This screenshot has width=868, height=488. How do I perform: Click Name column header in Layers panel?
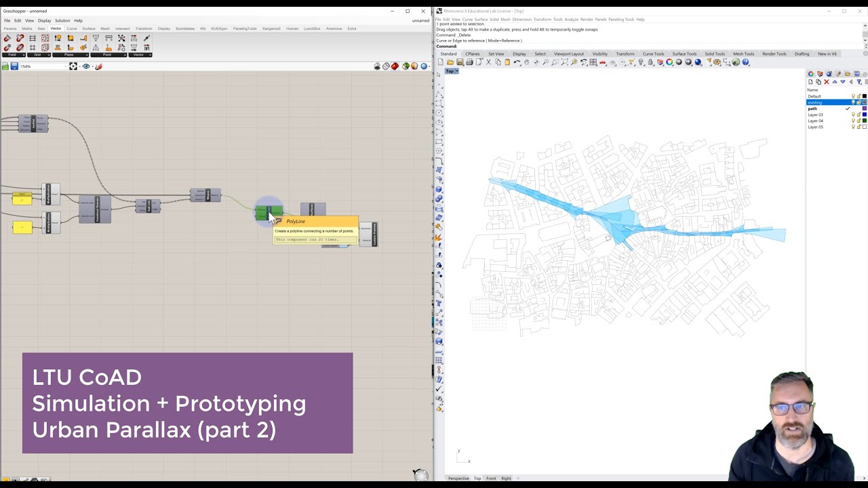pyautogui.click(x=812, y=89)
